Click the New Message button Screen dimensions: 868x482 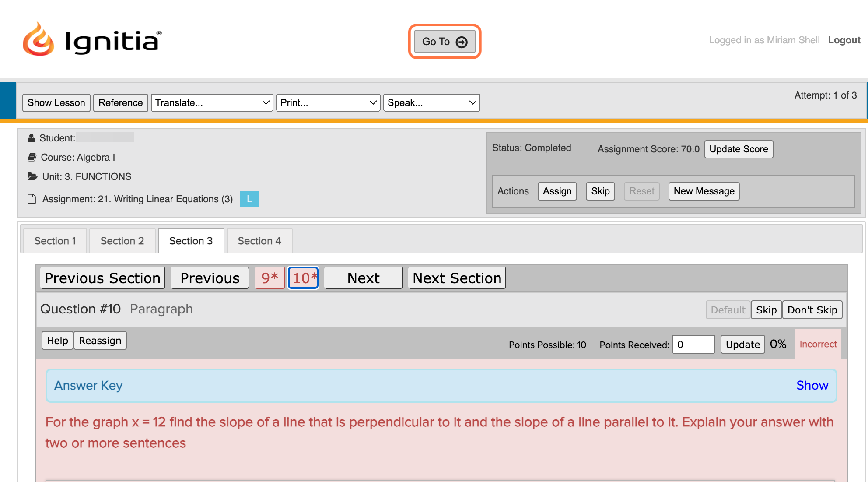(704, 191)
